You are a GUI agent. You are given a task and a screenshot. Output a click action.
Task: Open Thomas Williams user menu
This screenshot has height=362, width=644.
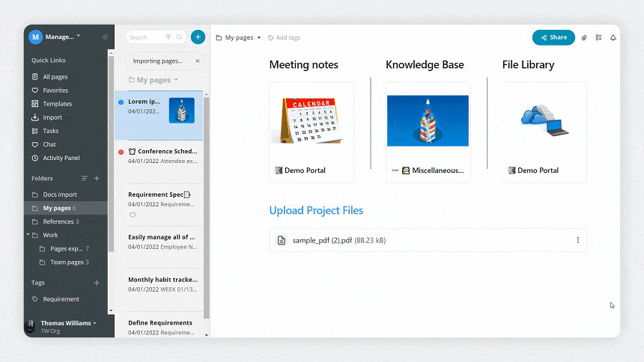[69, 323]
